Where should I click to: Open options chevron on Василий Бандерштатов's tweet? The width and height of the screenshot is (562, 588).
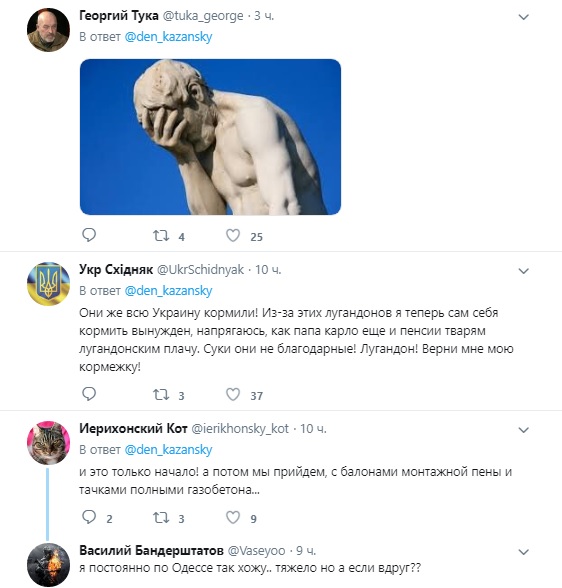pos(523,552)
